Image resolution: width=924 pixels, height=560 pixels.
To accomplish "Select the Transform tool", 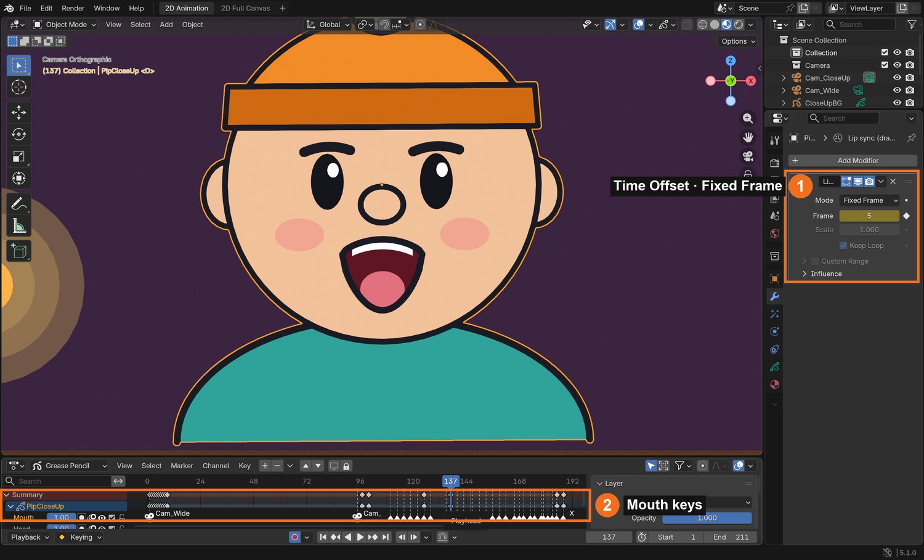I will pos(19,179).
